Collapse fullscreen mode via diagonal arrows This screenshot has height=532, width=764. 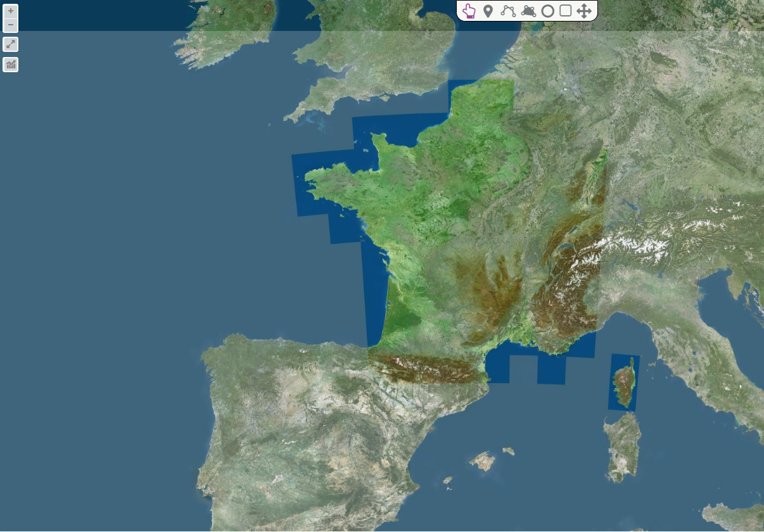pos(10,44)
